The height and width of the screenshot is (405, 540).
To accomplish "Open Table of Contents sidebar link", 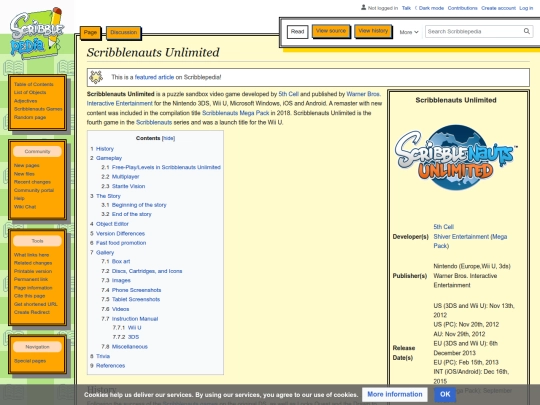I will [34, 84].
